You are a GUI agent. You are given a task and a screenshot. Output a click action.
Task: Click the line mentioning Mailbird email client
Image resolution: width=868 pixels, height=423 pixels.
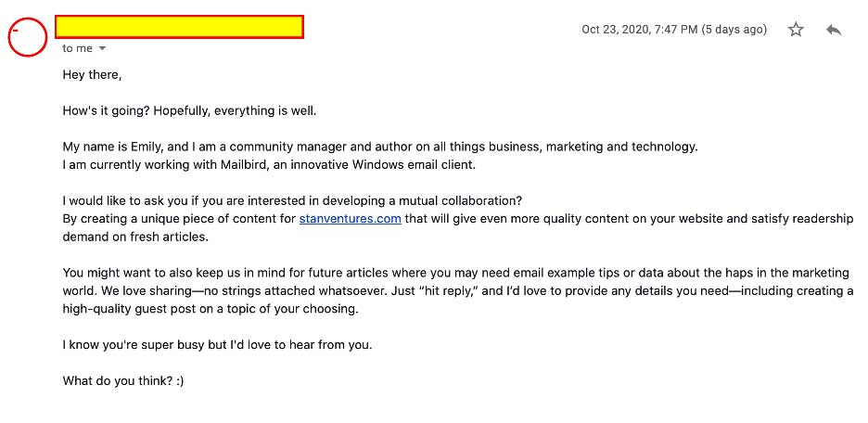click(x=269, y=164)
